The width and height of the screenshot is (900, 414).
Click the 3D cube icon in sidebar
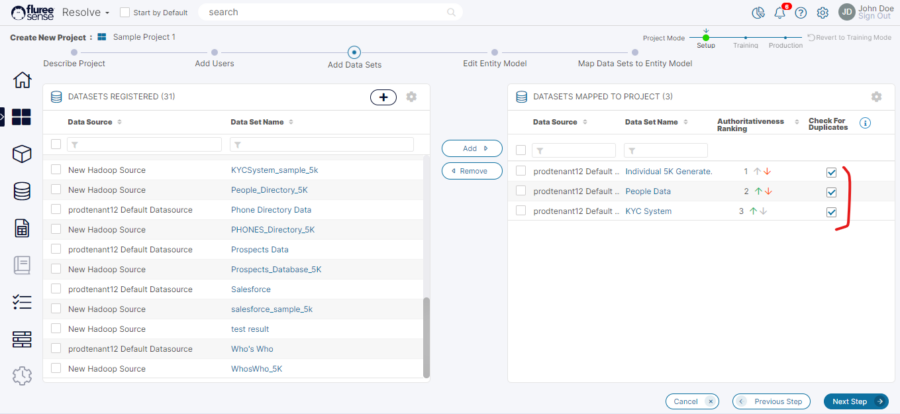(x=21, y=154)
